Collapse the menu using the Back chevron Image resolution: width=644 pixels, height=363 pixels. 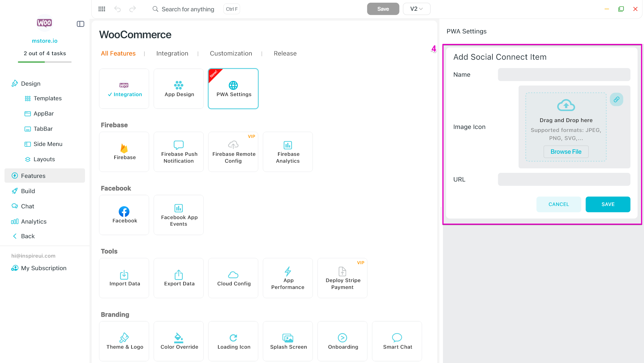coord(15,236)
